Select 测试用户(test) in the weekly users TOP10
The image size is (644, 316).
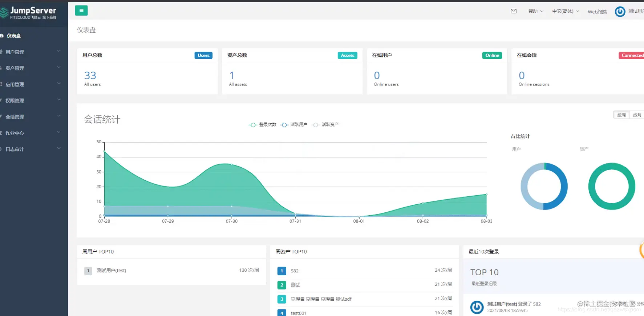click(x=112, y=271)
